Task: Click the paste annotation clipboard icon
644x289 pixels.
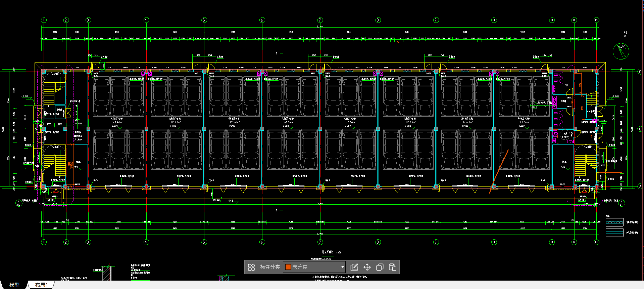Action: pyautogui.click(x=392, y=267)
